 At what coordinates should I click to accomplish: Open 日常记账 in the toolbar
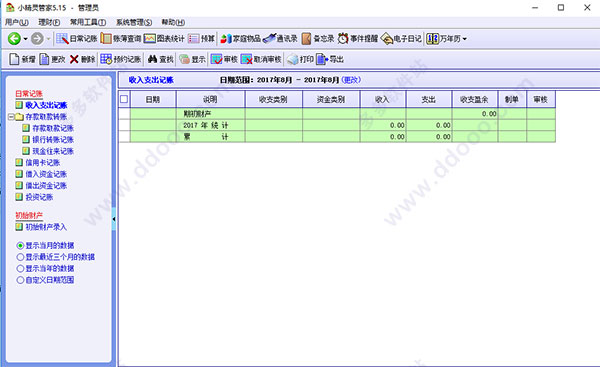pos(77,39)
